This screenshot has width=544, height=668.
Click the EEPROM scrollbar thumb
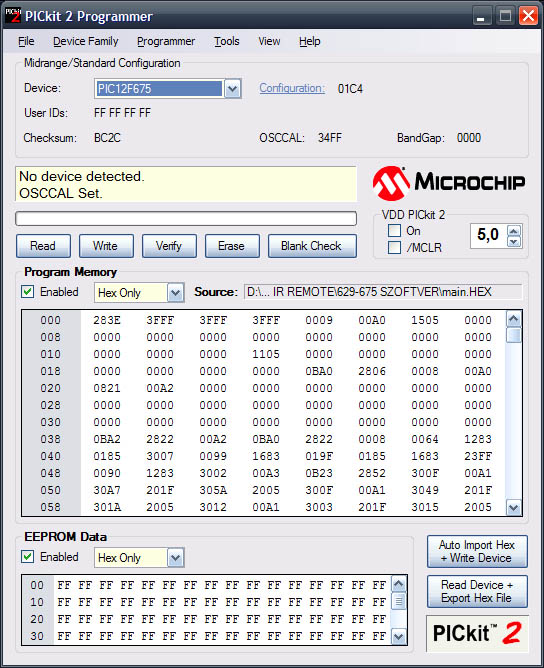pos(399,601)
